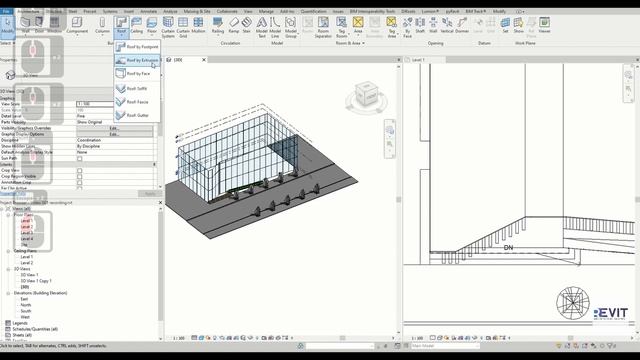This screenshot has height=360, width=640.
Task: Select the Wall opening tool
Action: click(x=433, y=25)
